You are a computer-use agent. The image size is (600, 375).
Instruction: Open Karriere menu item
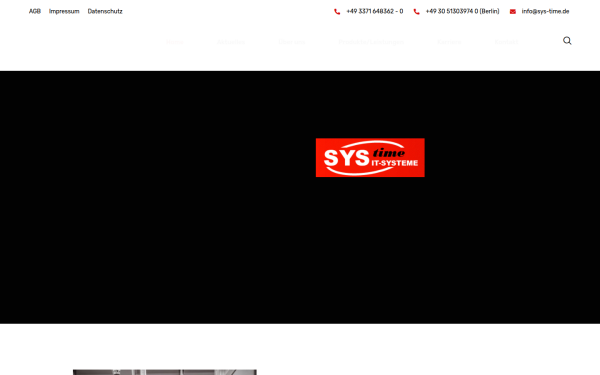coord(449,42)
